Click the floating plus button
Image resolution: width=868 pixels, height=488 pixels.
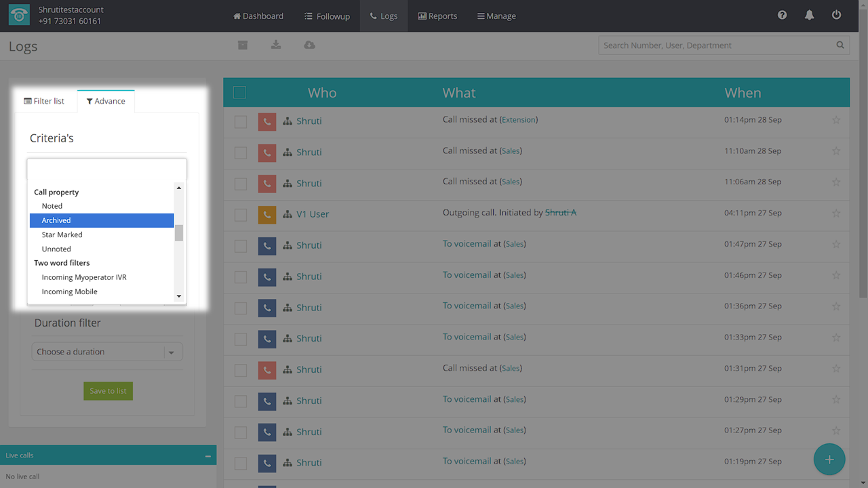829,460
